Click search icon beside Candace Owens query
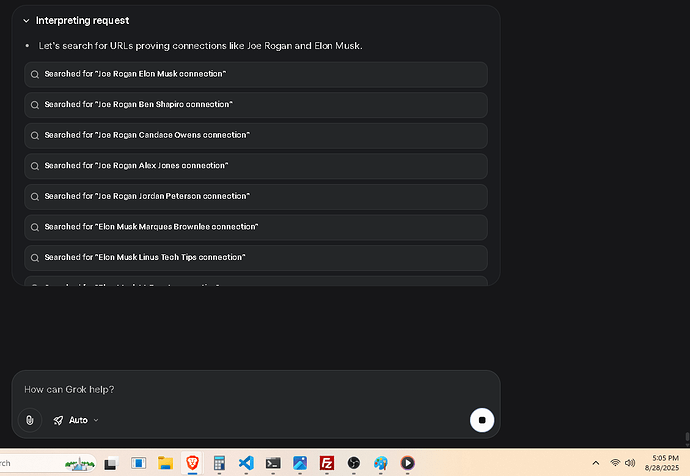 tap(35, 135)
